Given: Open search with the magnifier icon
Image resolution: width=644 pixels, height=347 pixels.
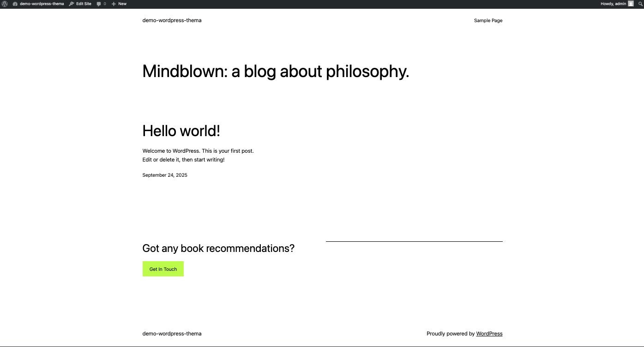Looking at the screenshot, I should 640,4.
